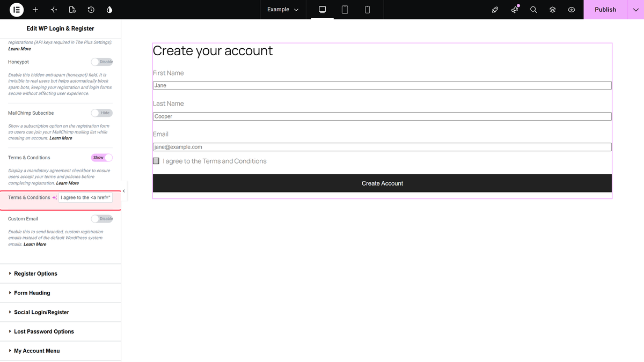Click the "Email" form label
644x362 pixels.
pyautogui.click(x=160, y=134)
